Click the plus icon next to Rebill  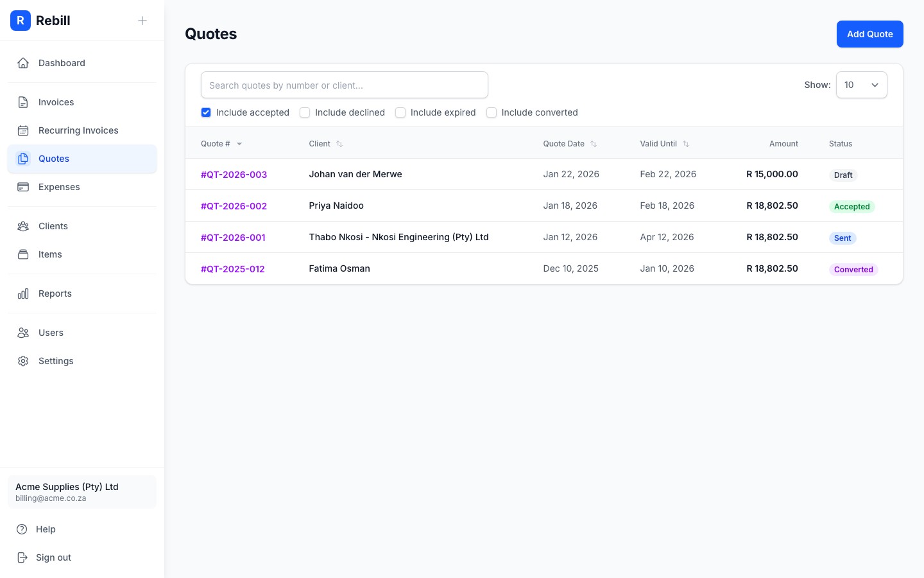(x=142, y=20)
